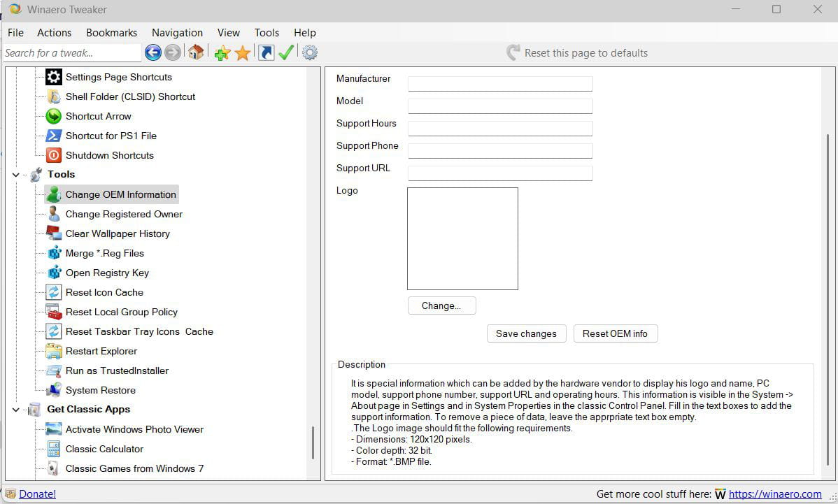
Task: Select the Reset Taskbar Tray Icons Cache item
Action: [x=139, y=331]
